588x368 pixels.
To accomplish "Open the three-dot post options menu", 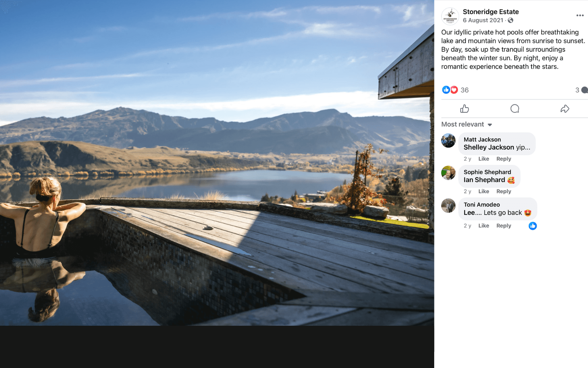I will [x=580, y=15].
